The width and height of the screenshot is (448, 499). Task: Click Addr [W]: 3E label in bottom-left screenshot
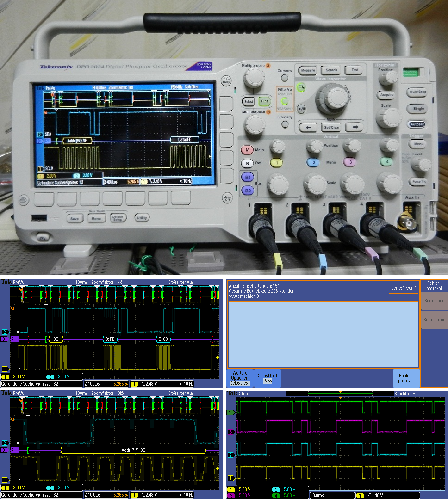click(133, 450)
